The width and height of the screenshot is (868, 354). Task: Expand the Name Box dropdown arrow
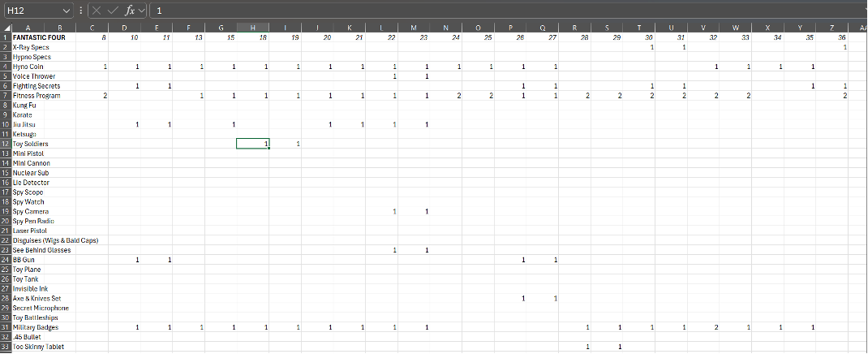[x=67, y=11]
